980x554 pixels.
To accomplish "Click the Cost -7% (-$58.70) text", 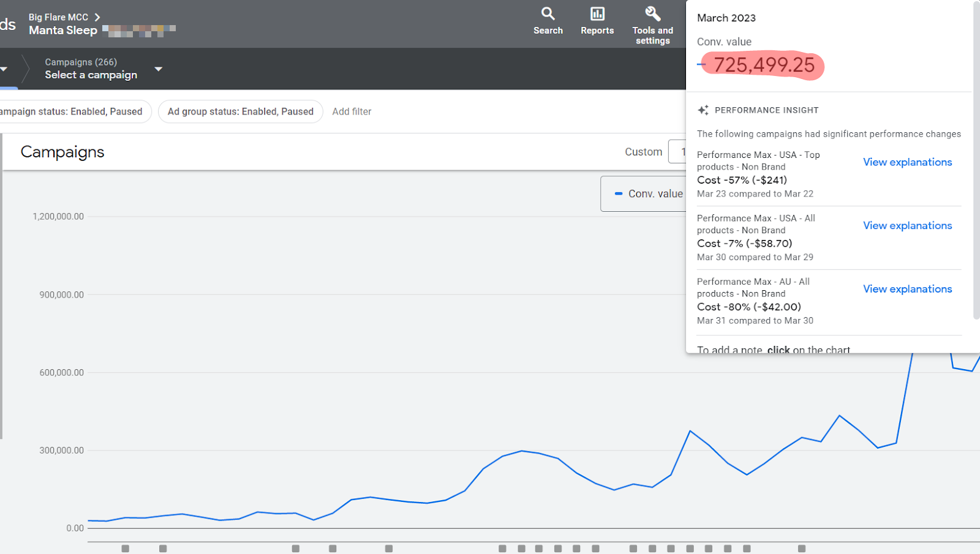I will tap(744, 244).
